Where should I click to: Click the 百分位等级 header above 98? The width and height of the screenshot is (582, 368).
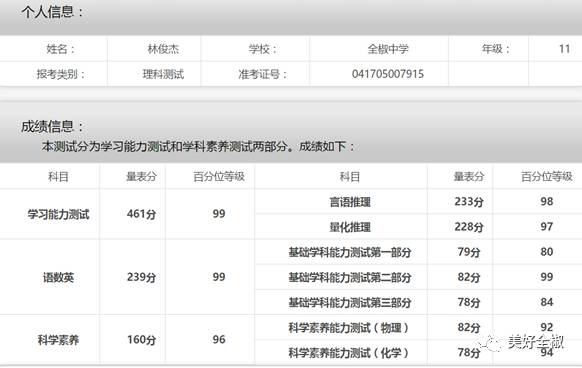coord(547,177)
